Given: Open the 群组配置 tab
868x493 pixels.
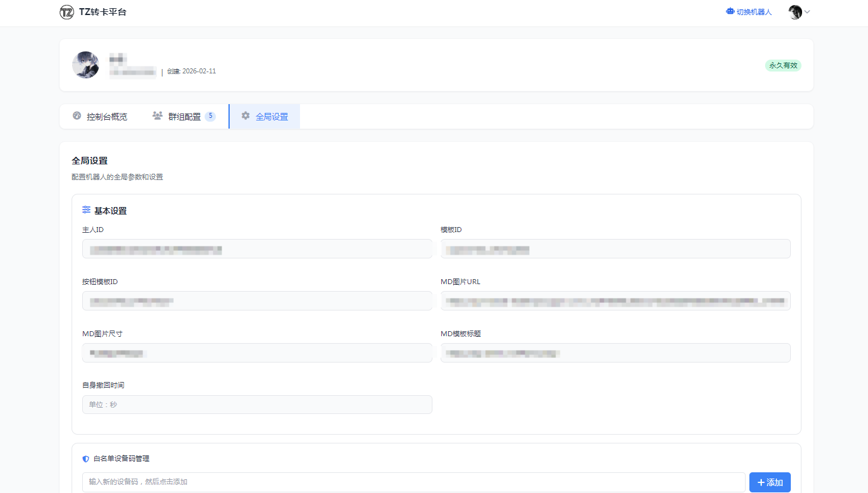Looking at the screenshot, I should point(184,117).
